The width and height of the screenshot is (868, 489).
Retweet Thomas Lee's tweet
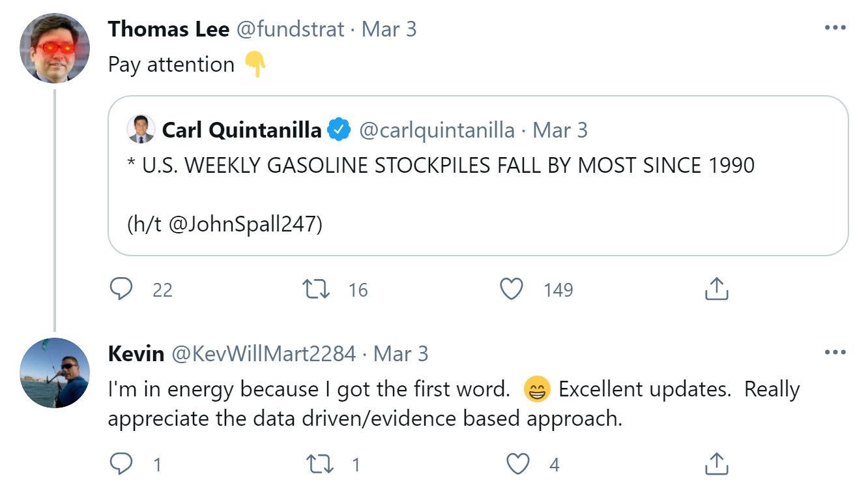coord(317,289)
